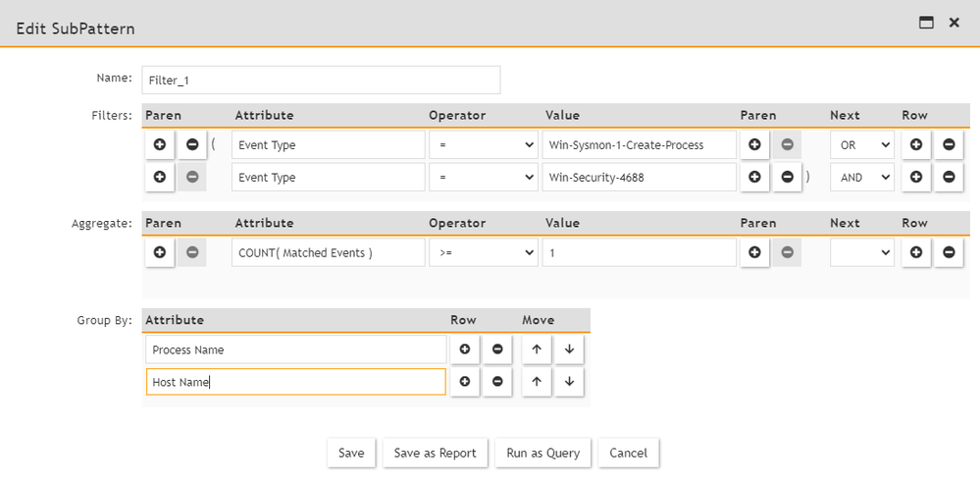Screen dimensions: 980x485
Task: Add a row after Win-Sysmon-1-Create-Process filter
Action: [x=916, y=145]
